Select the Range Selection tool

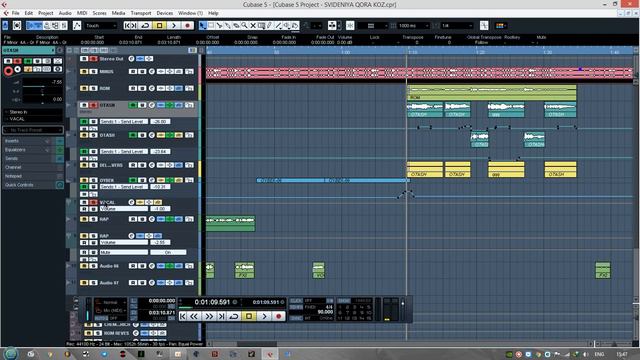point(211,25)
